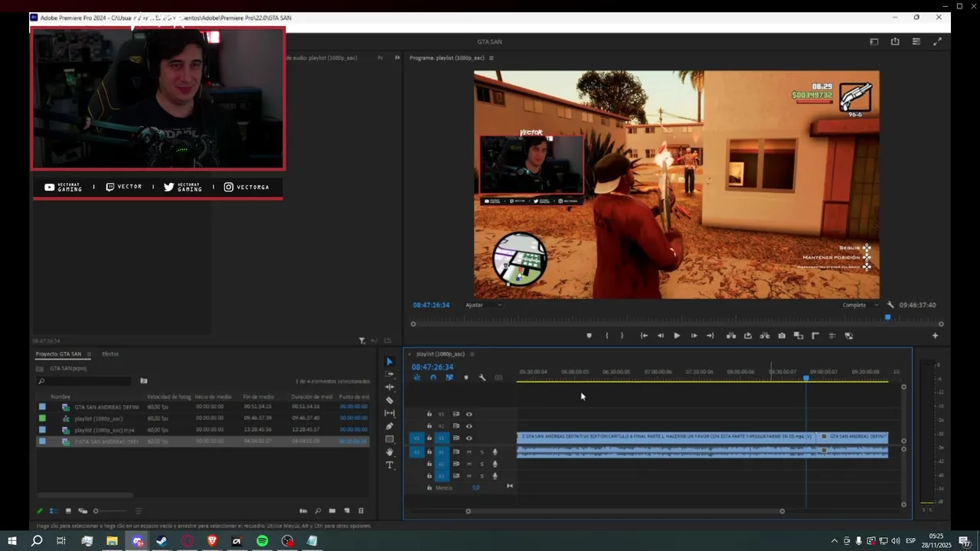Click the Nombre column header
The image size is (980, 551).
click(60, 397)
